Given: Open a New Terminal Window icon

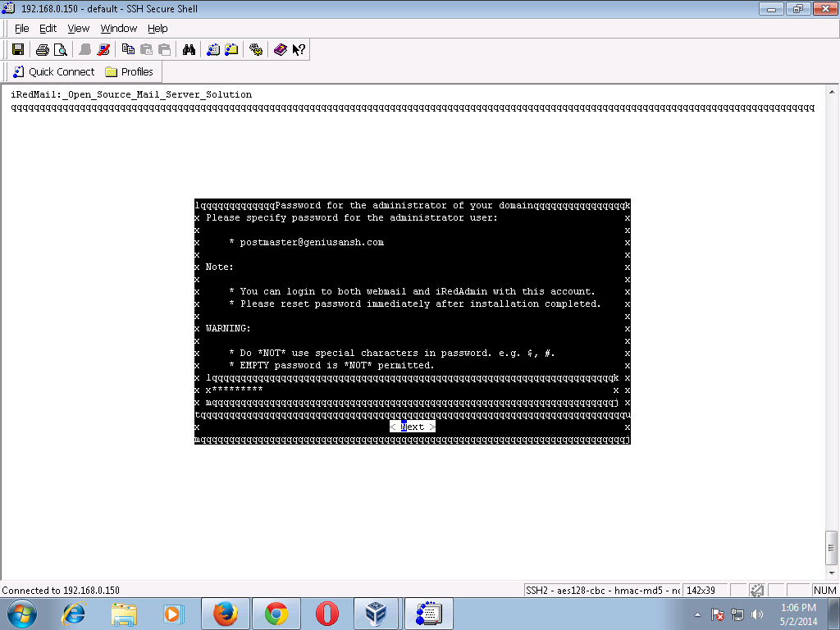Looking at the screenshot, I should (213, 50).
